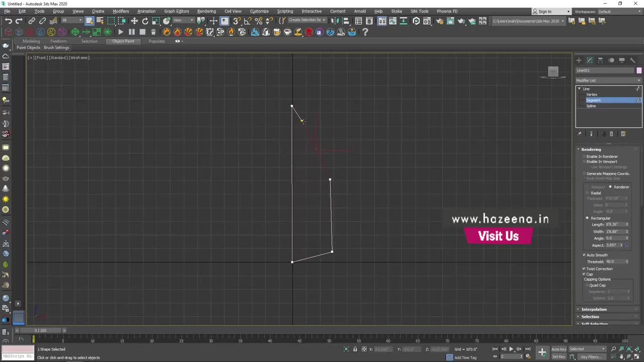Viewport: 644px width, 362px height.
Task: Select the Rectangular radio button
Action: click(587, 218)
